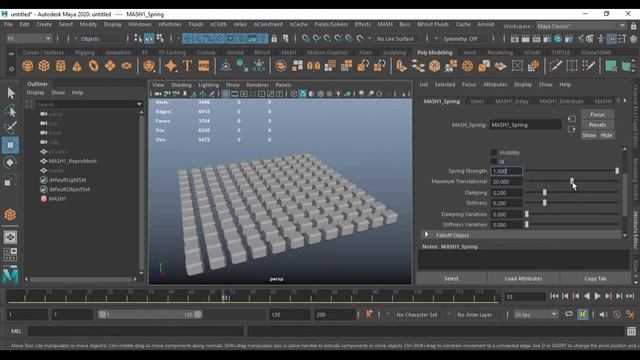Click the four-point star superellipse shelf icon
The height and width of the screenshot is (360, 640).
click(171, 66)
